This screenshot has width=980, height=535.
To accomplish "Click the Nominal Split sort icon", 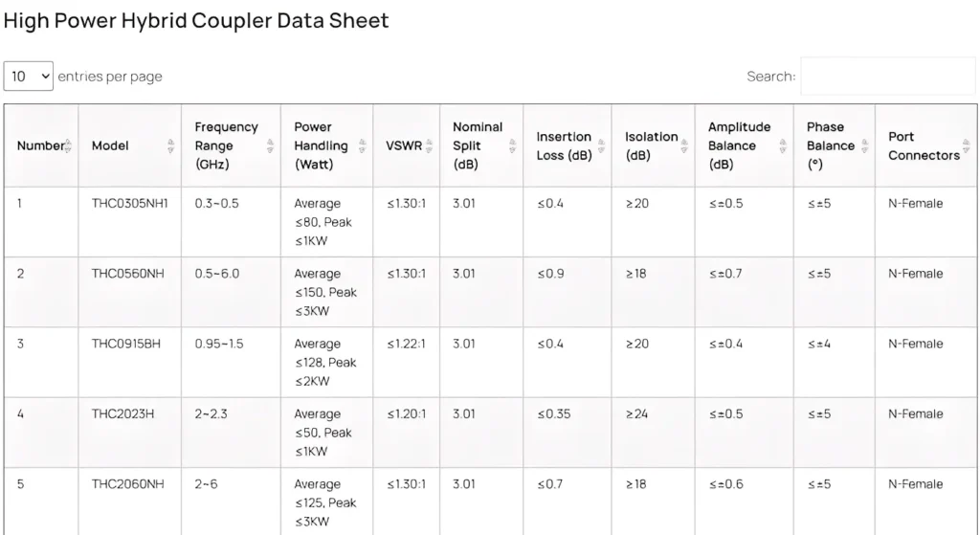I will coord(512,145).
